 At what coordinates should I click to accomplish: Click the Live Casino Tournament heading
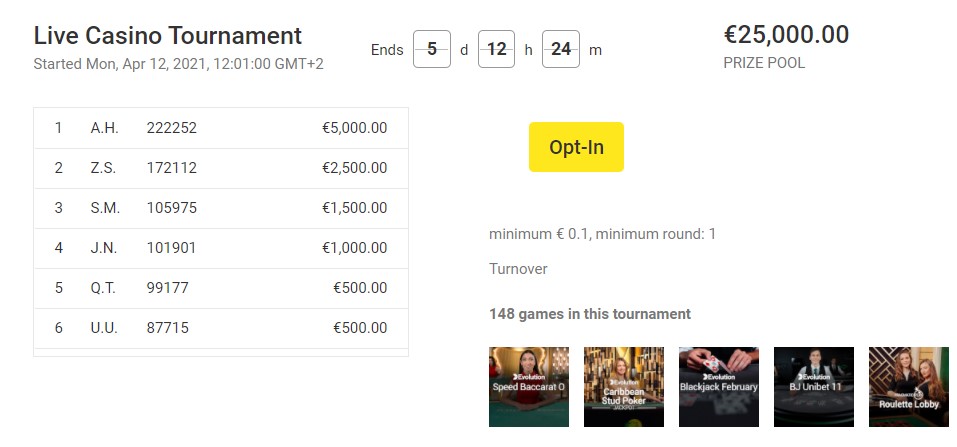(168, 36)
